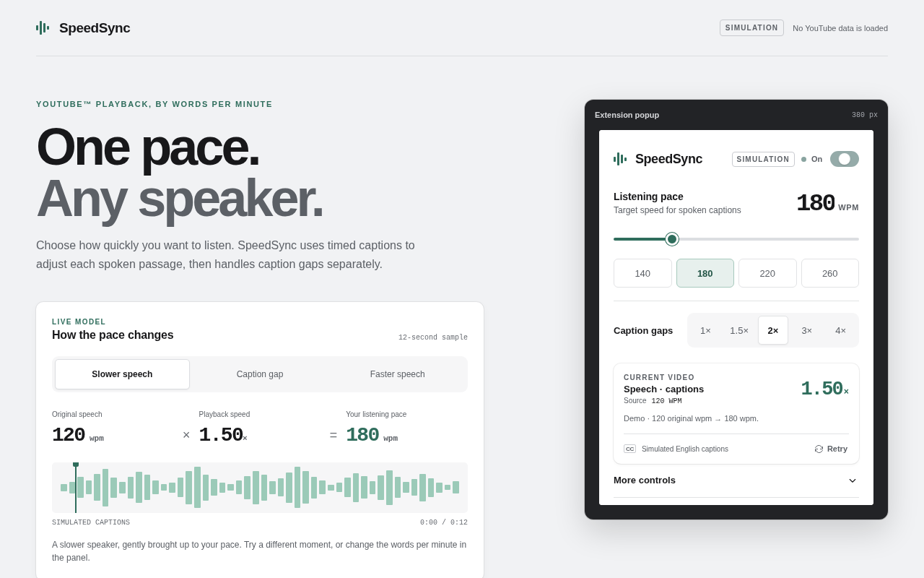Click the simulated captions waveform preview

click(x=260, y=488)
